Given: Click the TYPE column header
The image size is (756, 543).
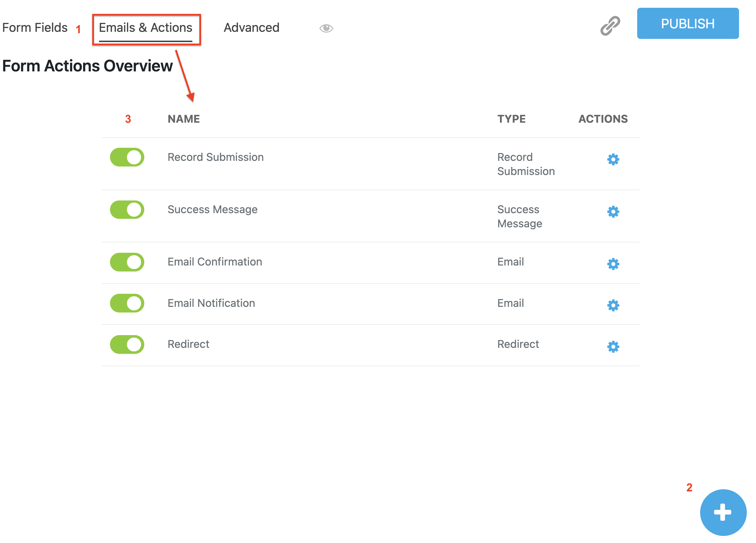Looking at the screenshot, I should pos(511,119).
